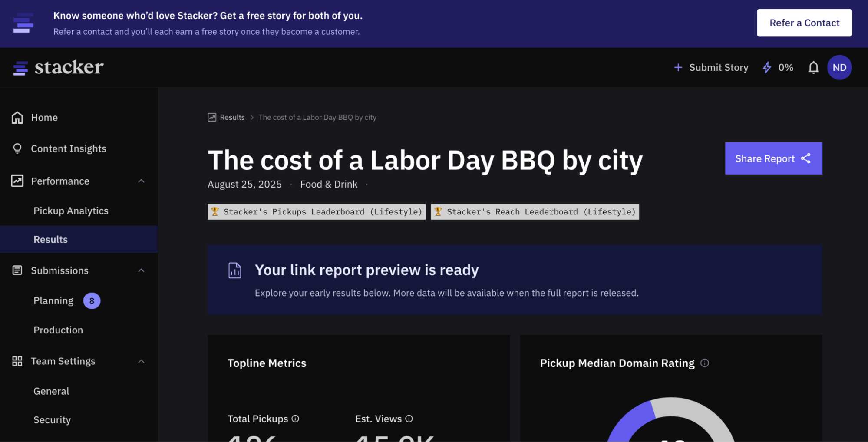Click the Team Settings grid icon
This screenshot has height=442, width=868.
pos(17,361)
